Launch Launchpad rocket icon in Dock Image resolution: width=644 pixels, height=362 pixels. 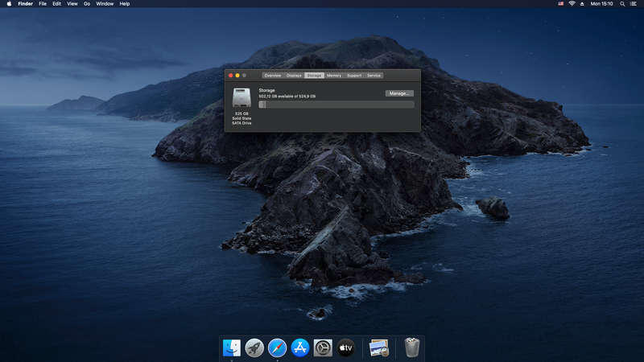(x=254, y=348)
